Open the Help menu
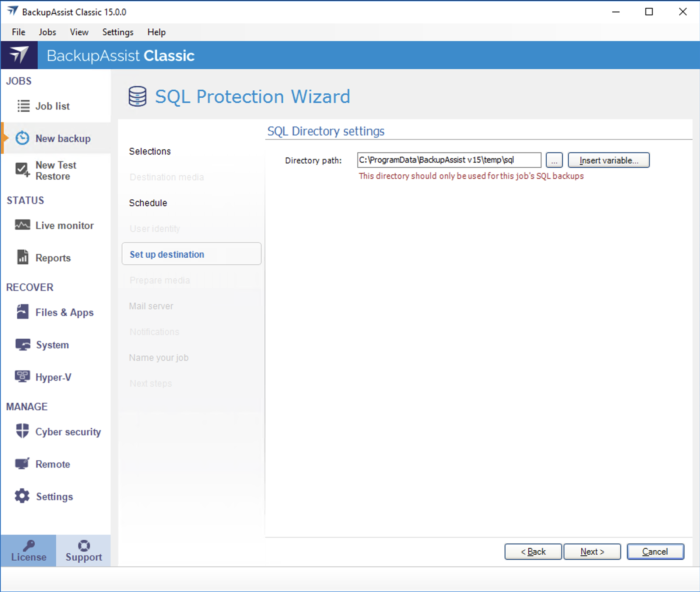 click(156, 32)
